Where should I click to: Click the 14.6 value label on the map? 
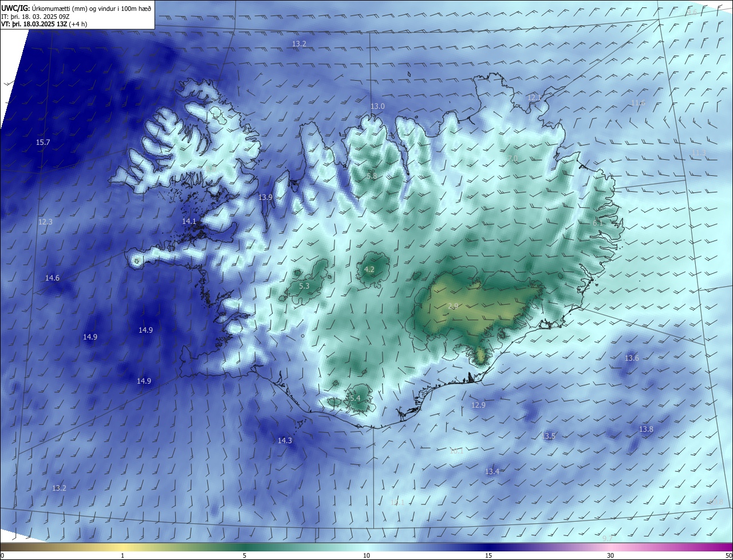pos(52,278)
